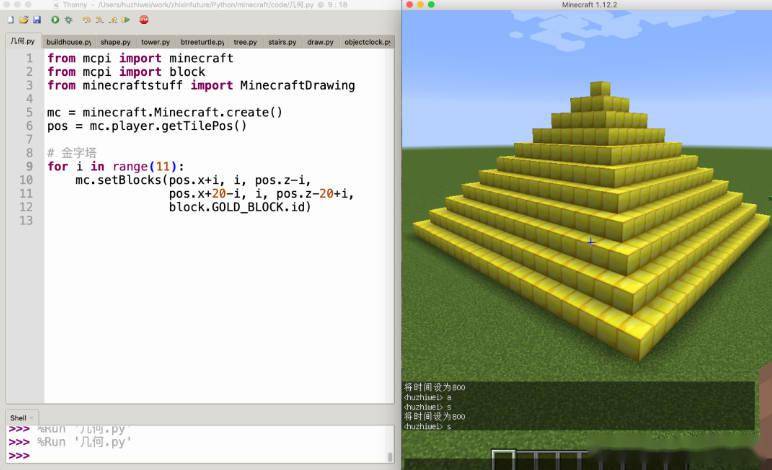Click the Step Into debug icon
Screen dimensions: 772x470
coord(100,20)
